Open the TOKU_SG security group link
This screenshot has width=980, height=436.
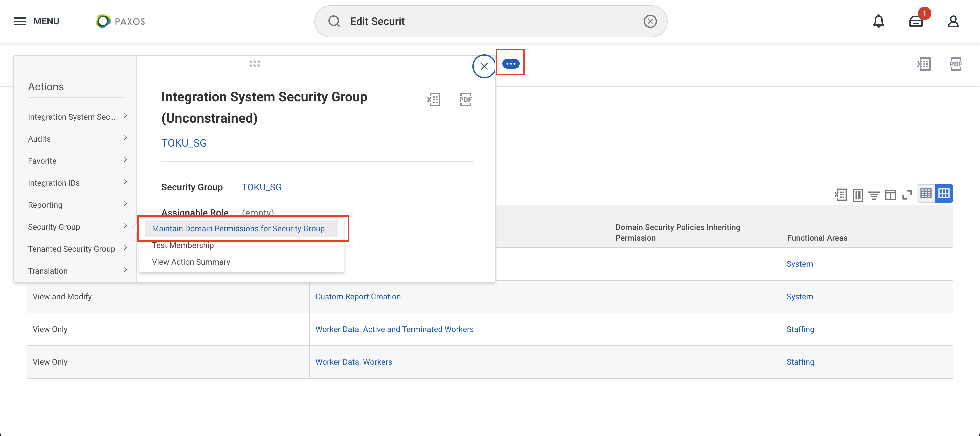(x=261, y=187)
